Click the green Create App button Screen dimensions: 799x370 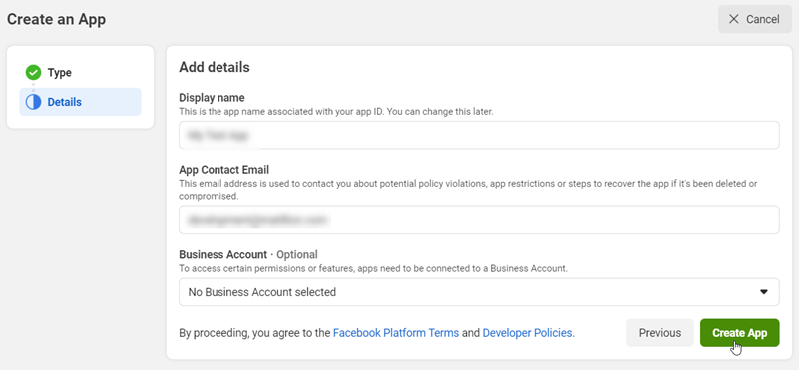coord(739,333)
